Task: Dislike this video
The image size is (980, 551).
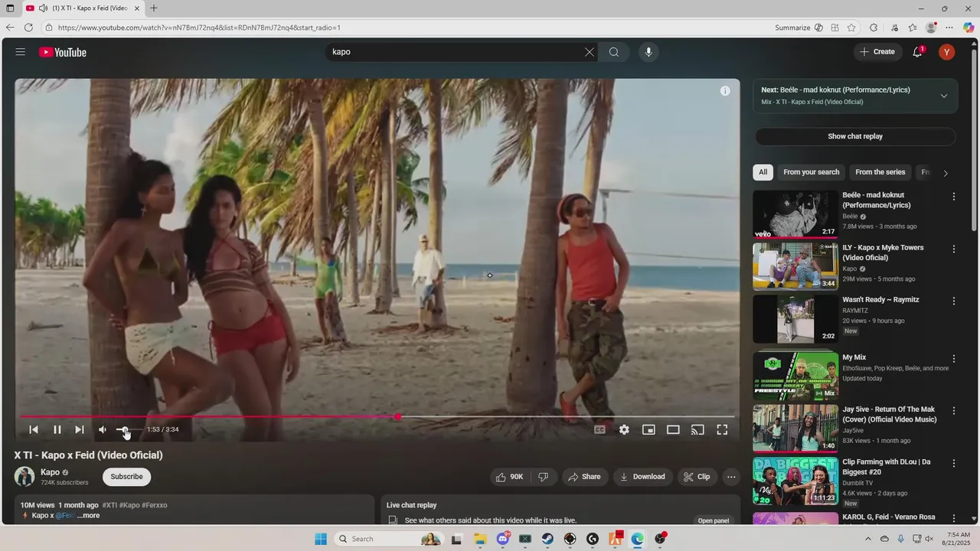Action: tap(544, 477)
